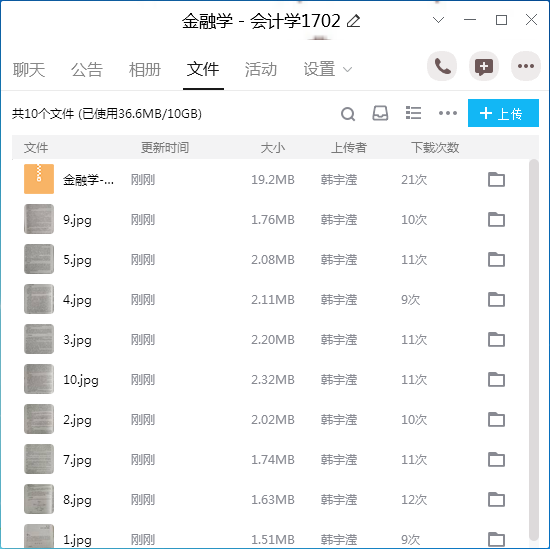Go to the 公告 tab
The height and width of the screenshot is (549, 550).
(87, 69)
